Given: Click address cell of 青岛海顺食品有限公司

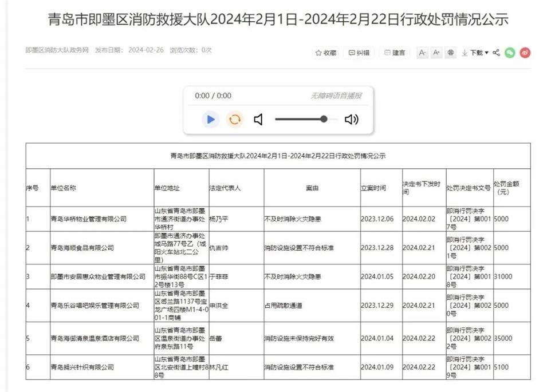Looking at the screenshot, I should pos(180,248).
